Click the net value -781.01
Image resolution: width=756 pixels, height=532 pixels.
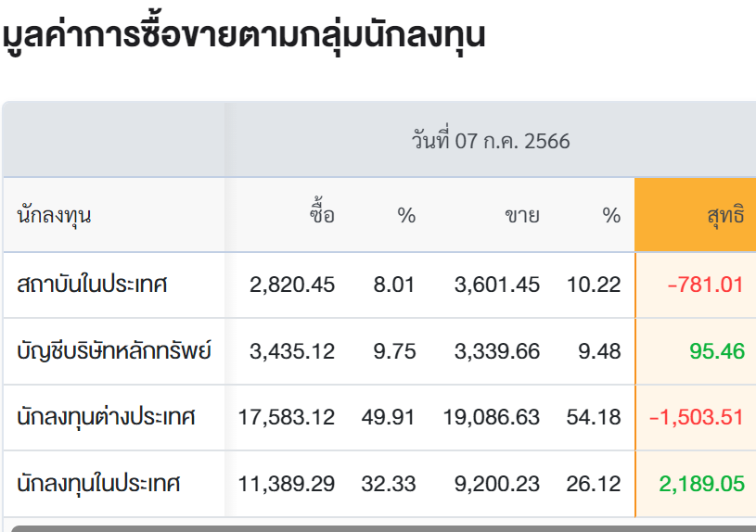pos(705,285)
